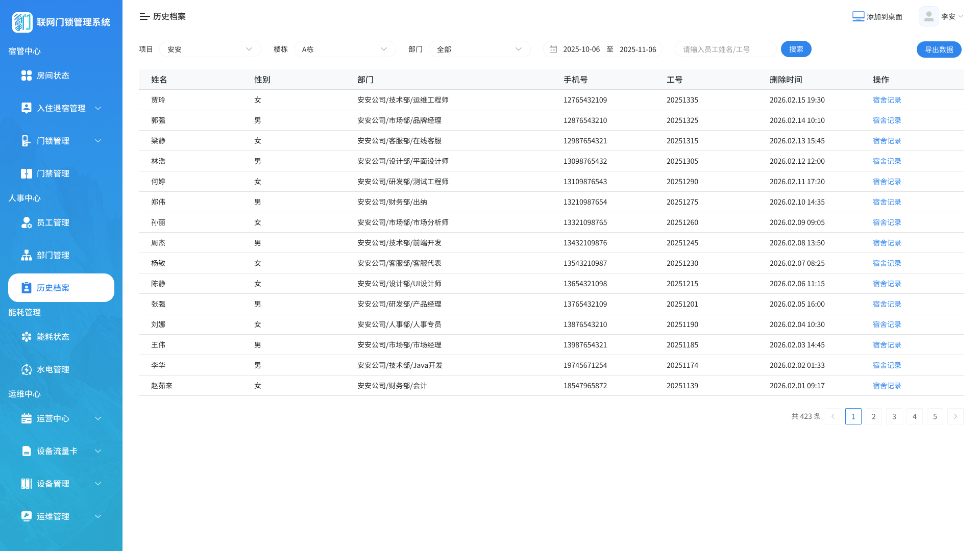Screen dimensions: 980x551
Task: Open 宿舍记录 link for 贾玲
Action: coord(887,100)
